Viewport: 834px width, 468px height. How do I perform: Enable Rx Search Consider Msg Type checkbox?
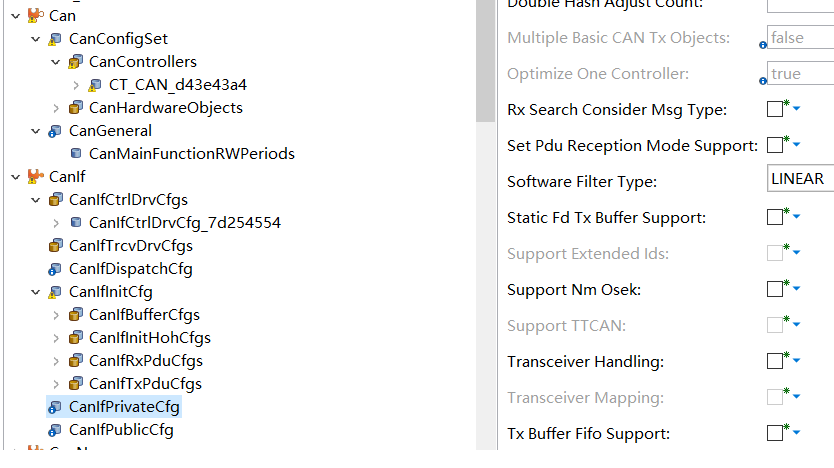(775, 109)
